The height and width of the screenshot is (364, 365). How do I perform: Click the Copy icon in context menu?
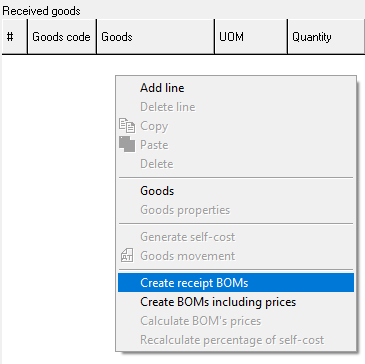click(127, 126)
